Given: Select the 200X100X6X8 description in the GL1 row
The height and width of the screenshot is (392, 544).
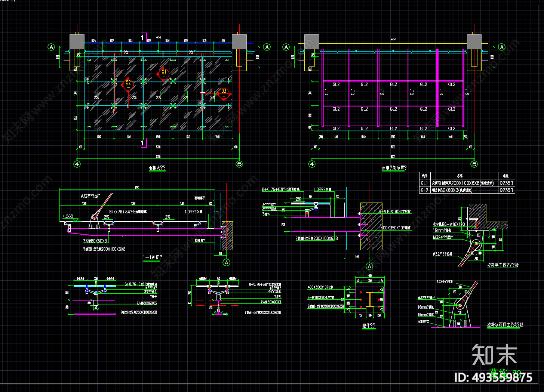Looking at the screenshot, I should click(x=463, y=183).
